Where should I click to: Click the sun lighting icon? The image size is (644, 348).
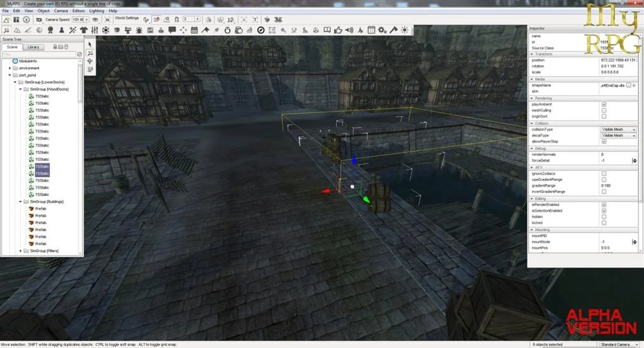coord(405,30)
